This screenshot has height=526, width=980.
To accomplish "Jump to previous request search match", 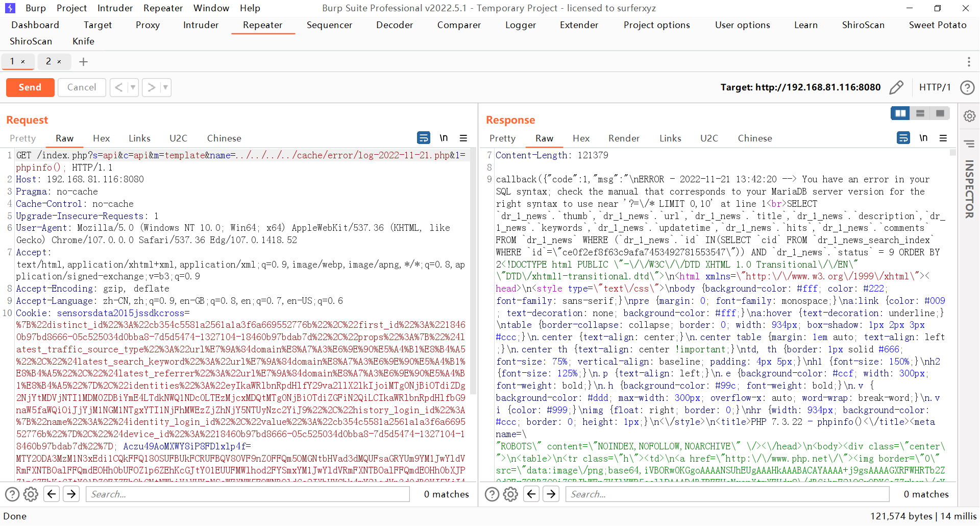I will tap(52, 494).
